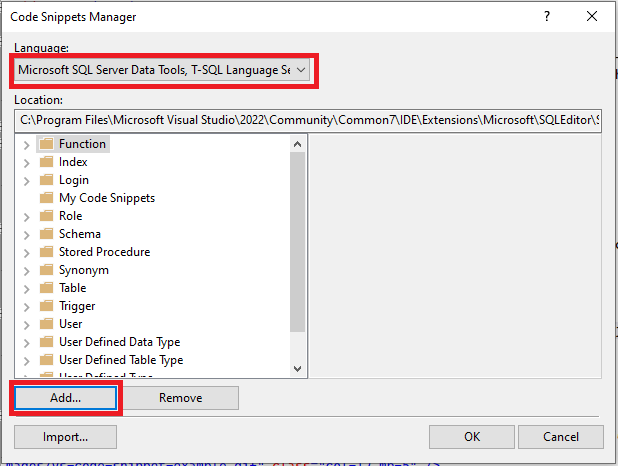Select the Trigger folder icon
This screenshot has width=618, height=466.
point(47,306)
